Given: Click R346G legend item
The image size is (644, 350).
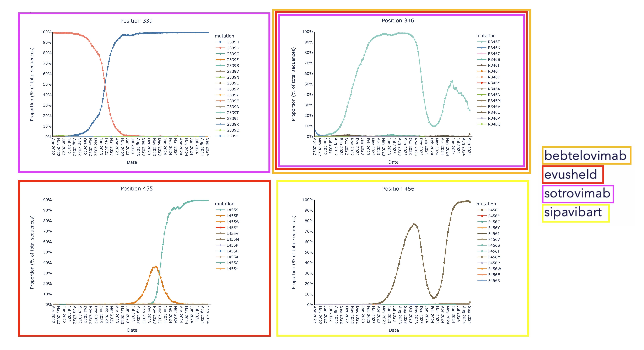Looking at the screenshot, I should point(489,53).
